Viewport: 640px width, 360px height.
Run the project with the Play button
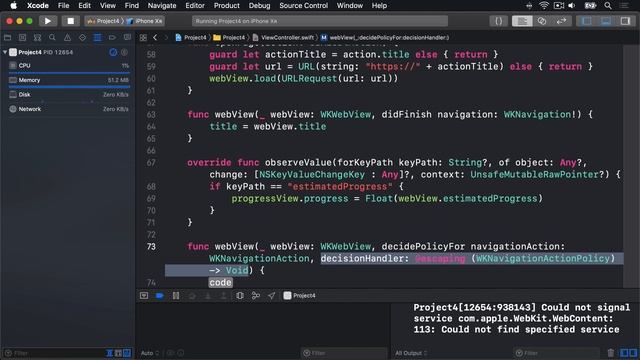coord(48,21)
